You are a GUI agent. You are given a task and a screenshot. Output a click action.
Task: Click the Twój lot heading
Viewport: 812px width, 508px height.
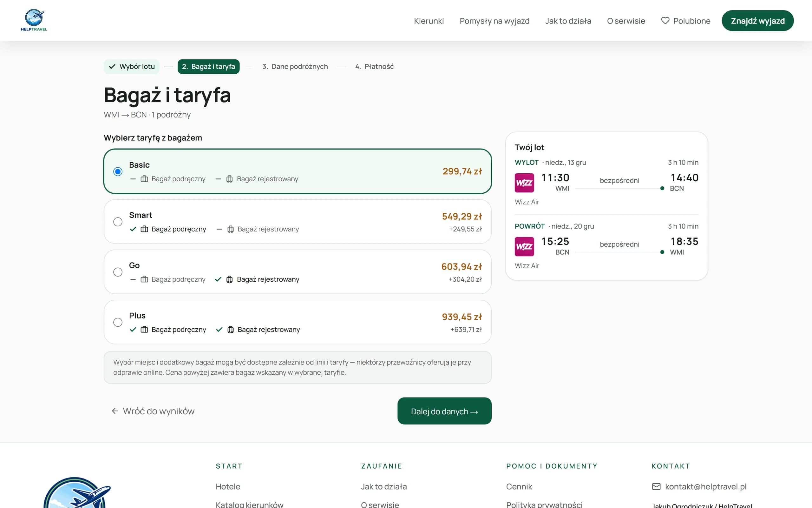(x=529, y=148)
